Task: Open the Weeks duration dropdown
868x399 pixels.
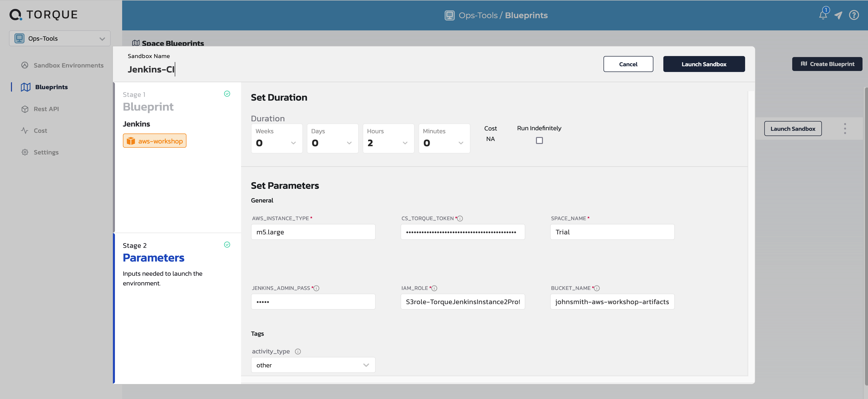Action: click(277, 138)
